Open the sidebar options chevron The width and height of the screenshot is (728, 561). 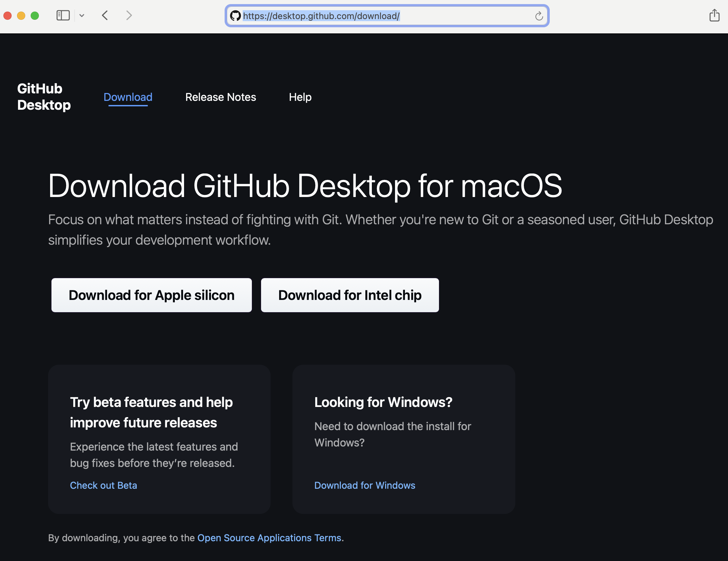pyautogui.click(x=82, y=15)
